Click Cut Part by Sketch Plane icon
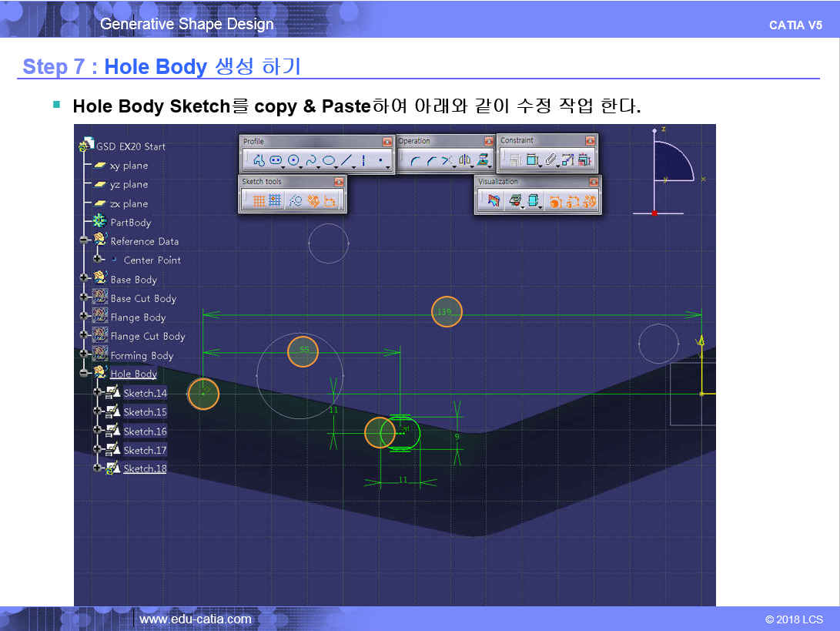840x631 pixels. click(494, 201)
